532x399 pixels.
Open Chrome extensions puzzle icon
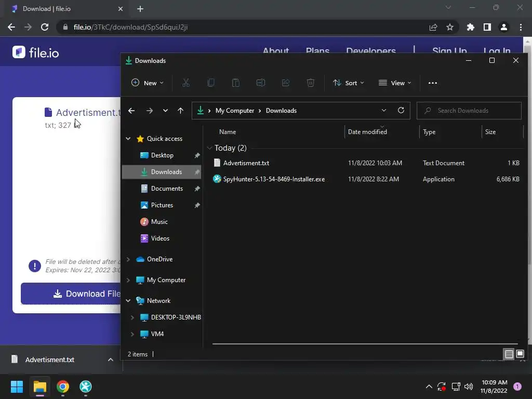click(x=471, y=27)
